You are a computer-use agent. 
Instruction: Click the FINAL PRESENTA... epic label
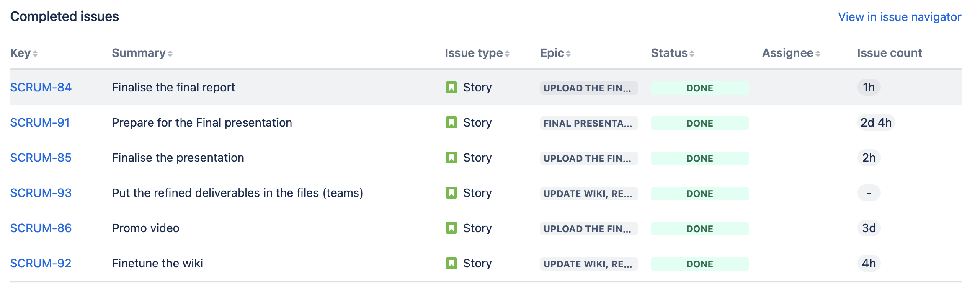pyautogui.click(x=588, y=123)
